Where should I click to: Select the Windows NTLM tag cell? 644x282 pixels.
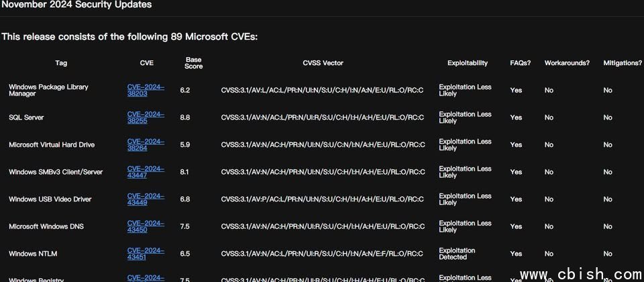click(x=33, y=254)
